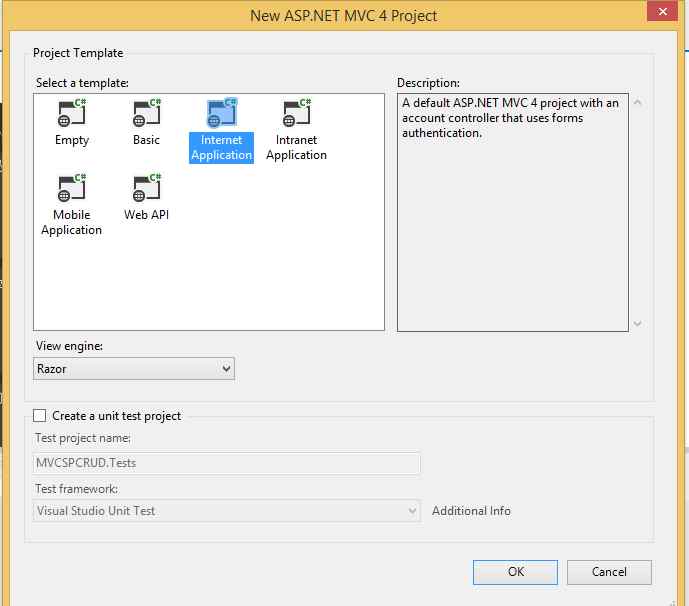This screenshot has height=606, width=689.
Task: Select the Web API template icon
Action: point(147,188)
